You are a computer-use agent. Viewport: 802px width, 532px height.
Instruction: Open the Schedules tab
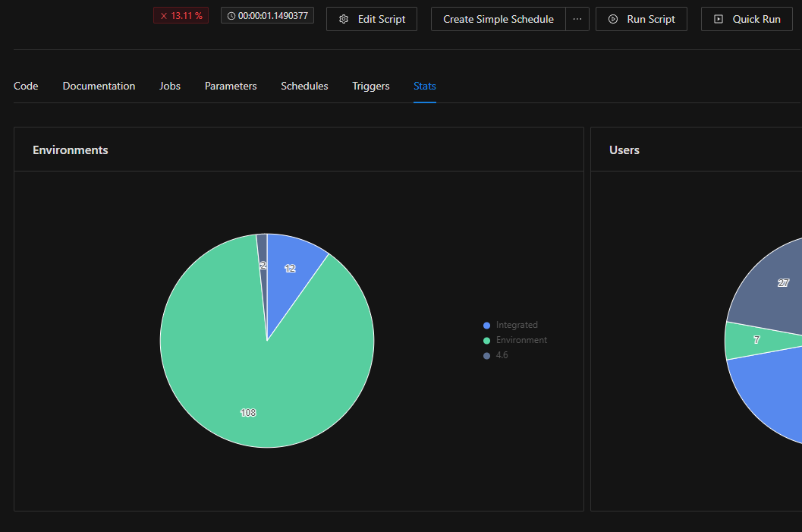[304, 86]
